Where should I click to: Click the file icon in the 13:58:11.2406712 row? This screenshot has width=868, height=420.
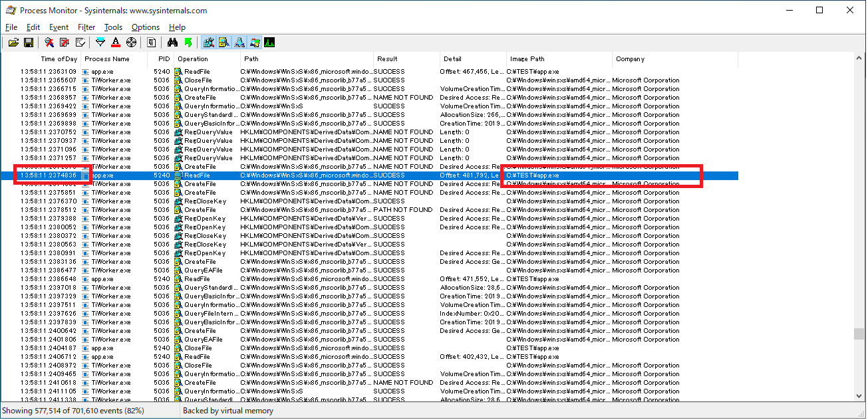178,356
